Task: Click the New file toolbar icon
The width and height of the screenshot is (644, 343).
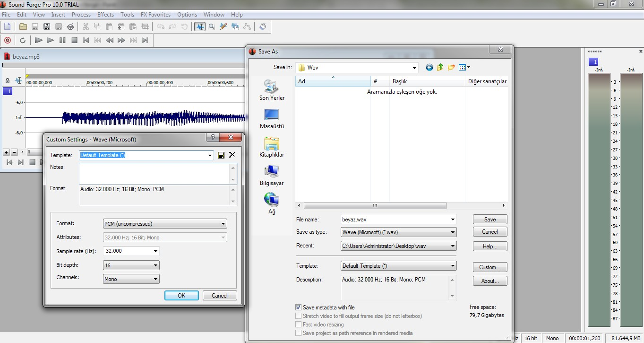Action: (x=7, y=26)
